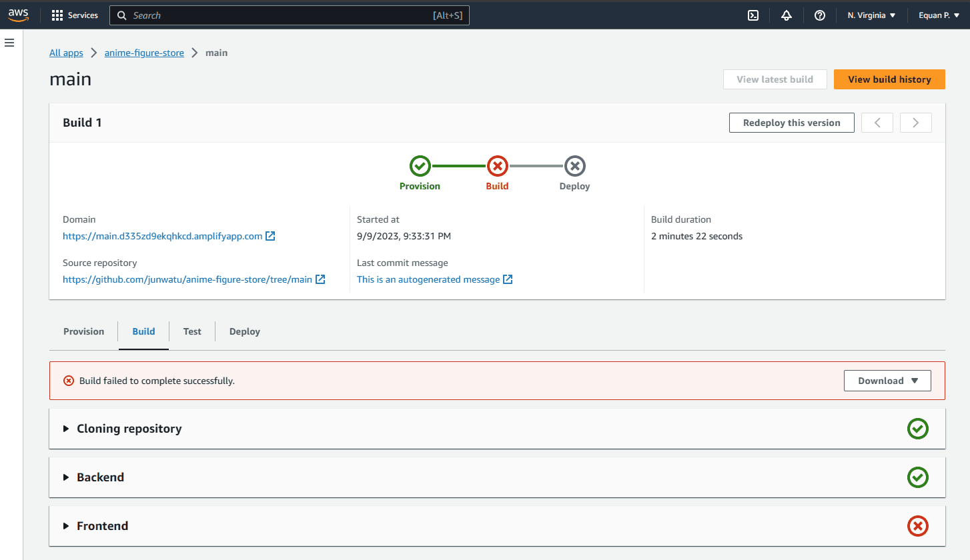Click the Build 1 heading

[83, 123]
